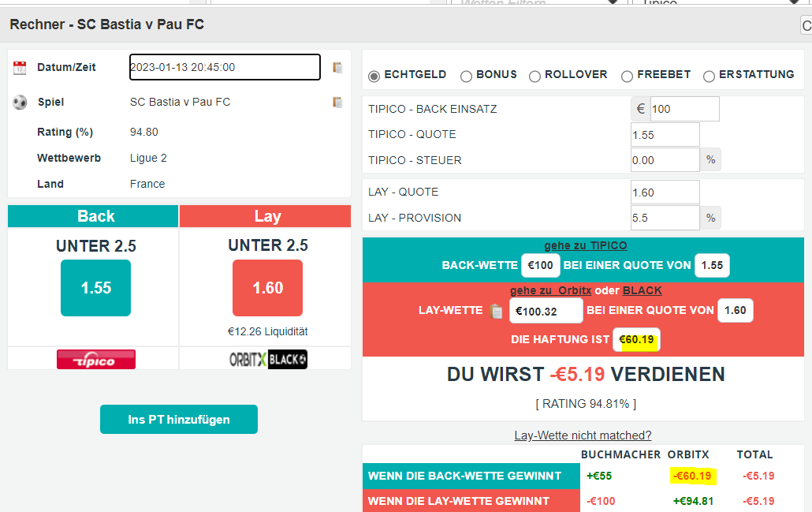
Task: Click the profit amount -€5.19 in headline
Action: click(577, 374)
